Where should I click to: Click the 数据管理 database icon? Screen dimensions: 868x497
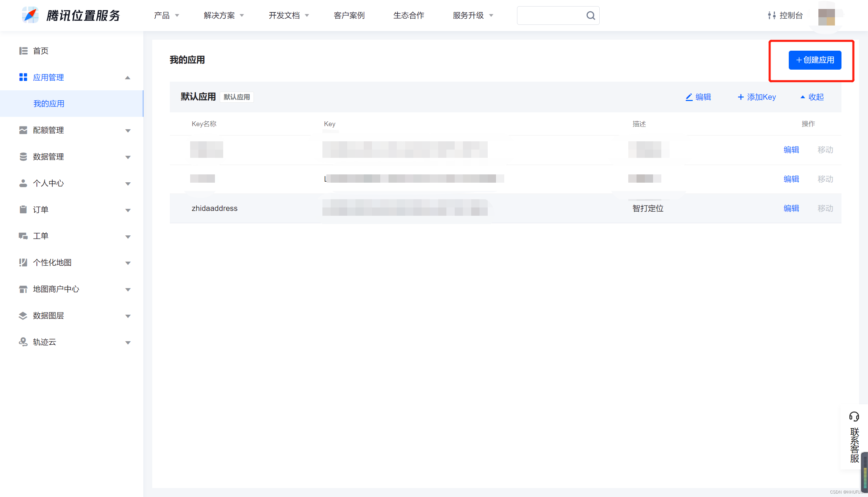pos(23,157)
